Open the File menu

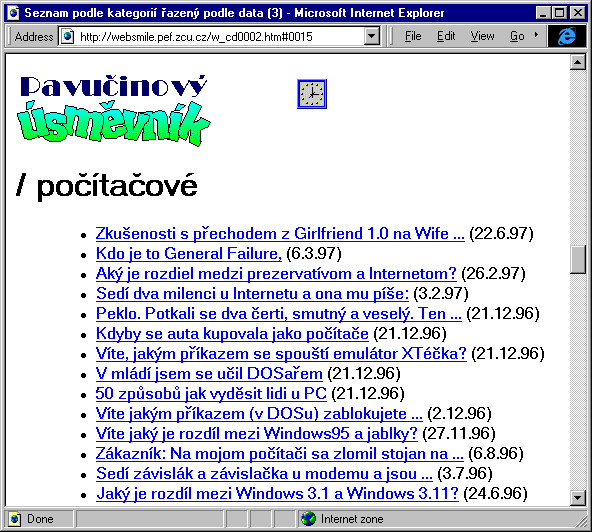click(413, 36)
